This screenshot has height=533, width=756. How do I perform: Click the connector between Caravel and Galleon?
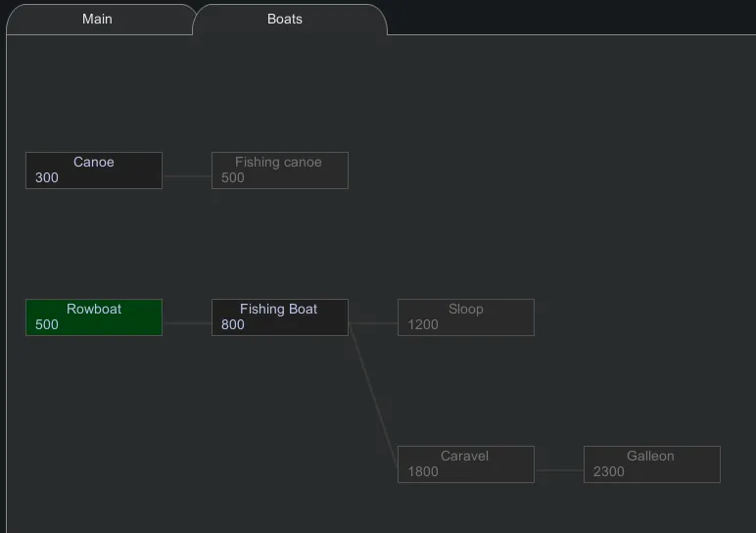559,470
